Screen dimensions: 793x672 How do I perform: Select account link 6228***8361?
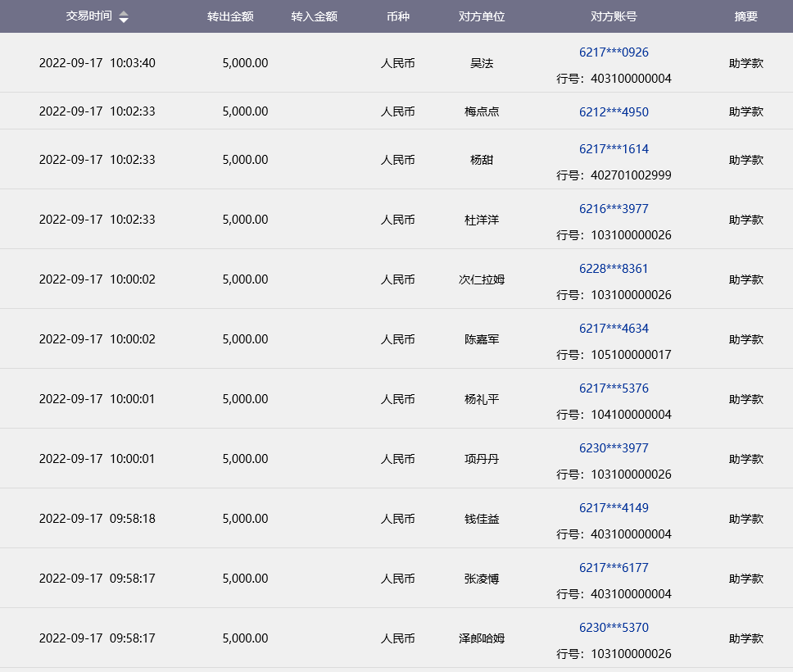614,269
